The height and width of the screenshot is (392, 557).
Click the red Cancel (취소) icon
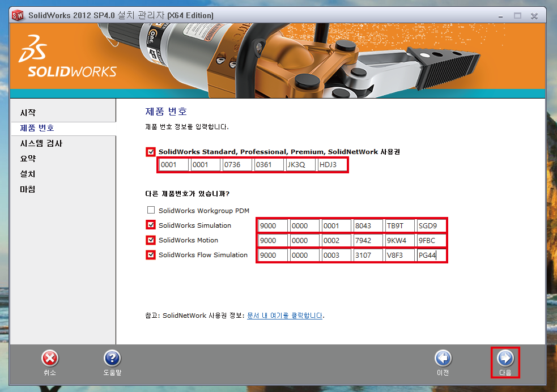click(x=50, y=358)
